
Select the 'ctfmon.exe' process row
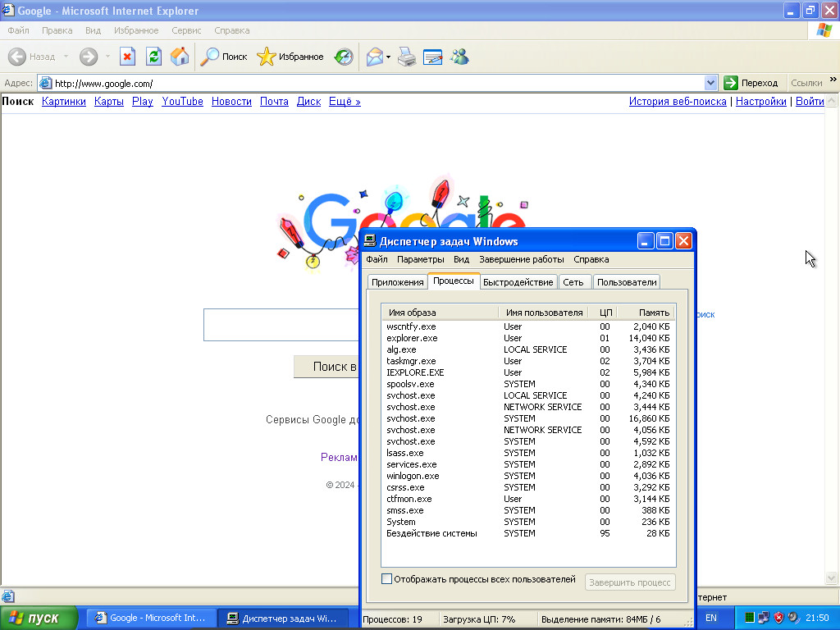(528, 499)
